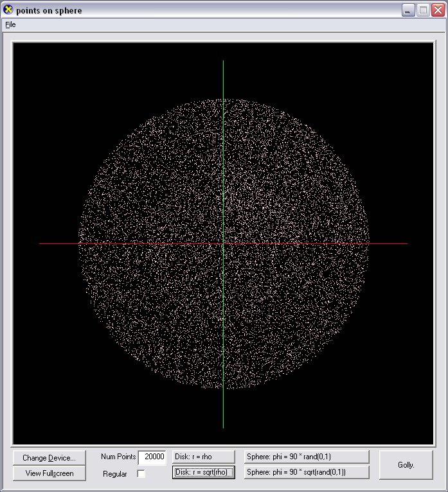Click the Num Points label
The image size is (448, 492).
click(118, 457)
